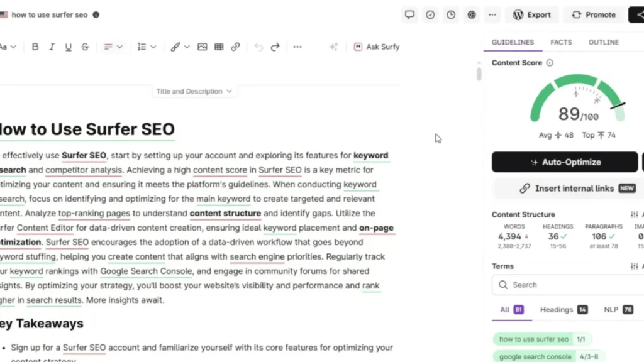Undo the last edit

click(258, 46)
